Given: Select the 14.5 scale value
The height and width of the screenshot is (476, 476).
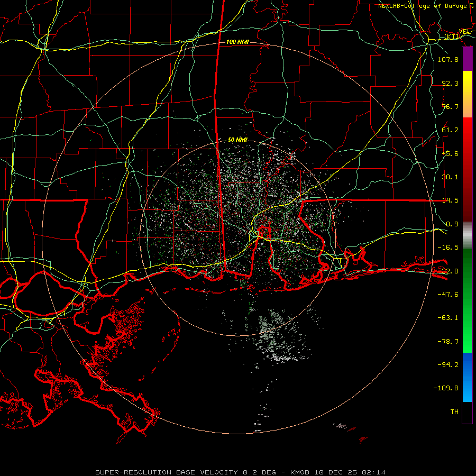Looking at the screenshot, I should pyautogui.click(x=450, y=200).
